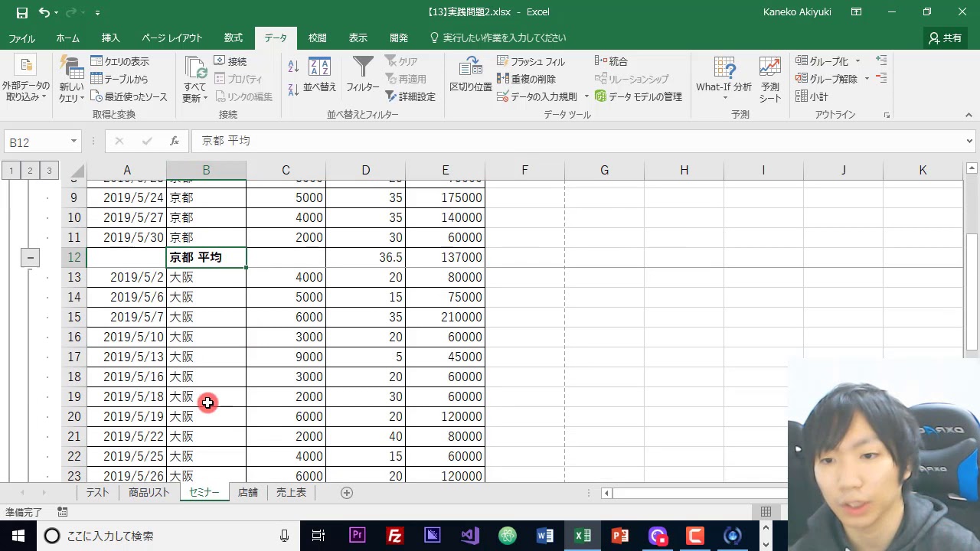Expand the formula bar
The image size is (980, 551).
point(970,141)
